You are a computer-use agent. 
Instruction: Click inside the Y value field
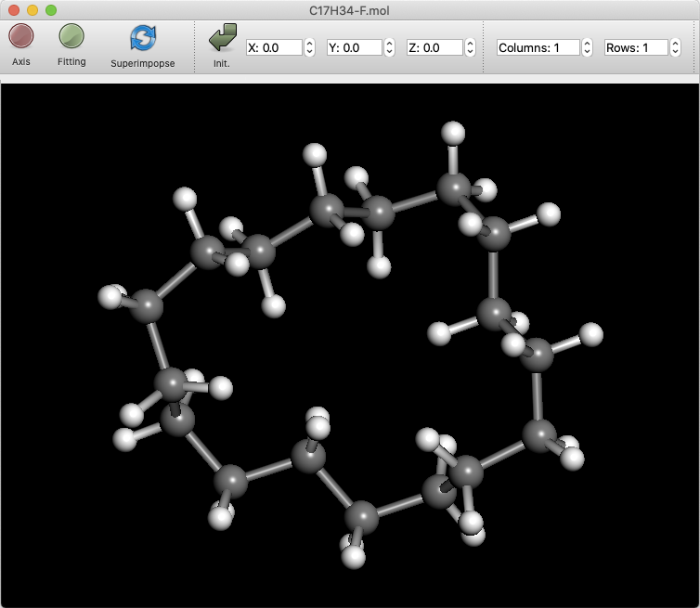tap(354, 47)
